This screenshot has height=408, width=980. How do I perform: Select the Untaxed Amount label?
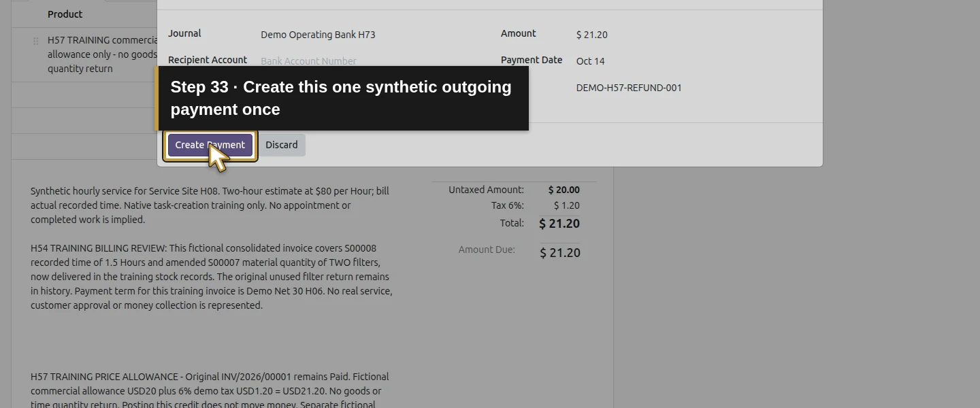[486, 190]
